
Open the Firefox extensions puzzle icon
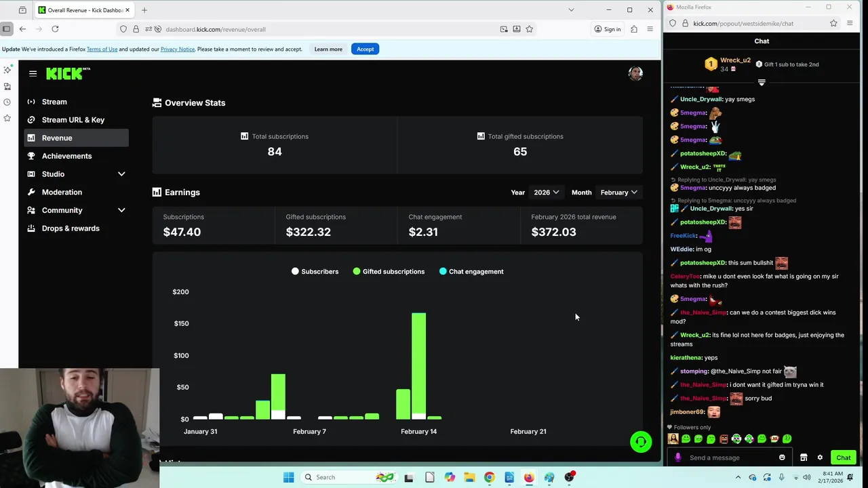click(633, 29)
